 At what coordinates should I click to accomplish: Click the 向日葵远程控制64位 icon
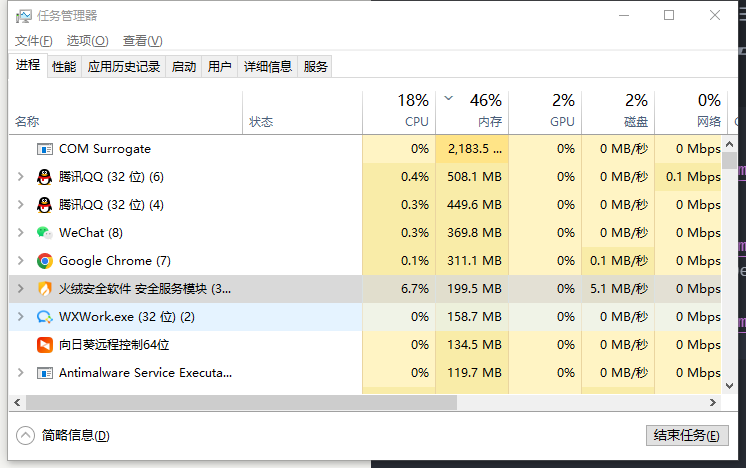(45, 345)
